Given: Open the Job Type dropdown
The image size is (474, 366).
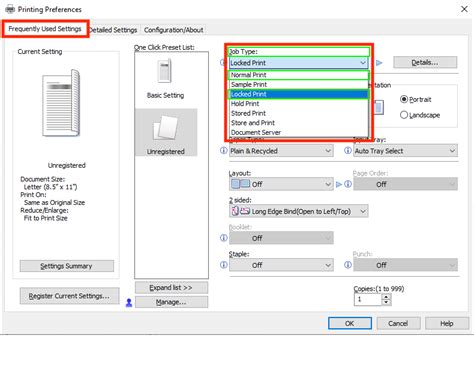Looking at the screenshot, I should 299,63.
